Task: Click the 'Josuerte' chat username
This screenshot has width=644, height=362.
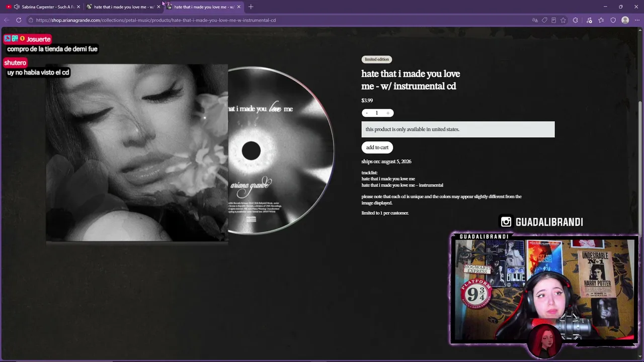Action: pos(39,39)
